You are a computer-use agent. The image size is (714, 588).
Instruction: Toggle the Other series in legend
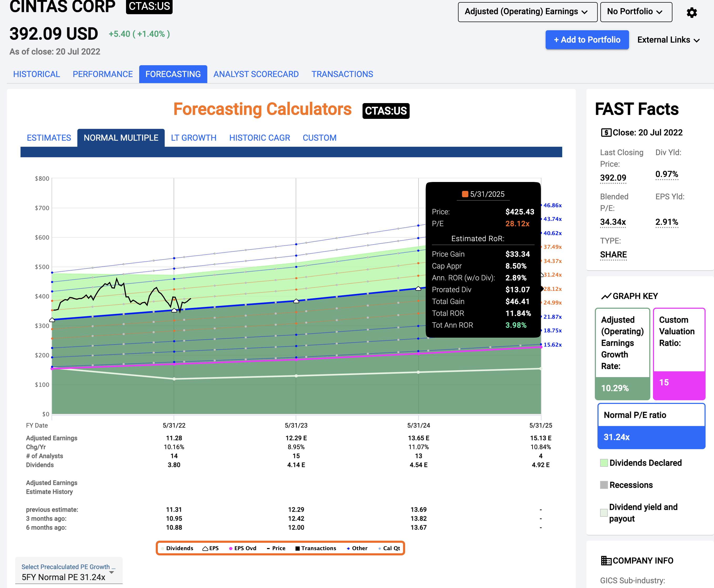coord(357,548)
